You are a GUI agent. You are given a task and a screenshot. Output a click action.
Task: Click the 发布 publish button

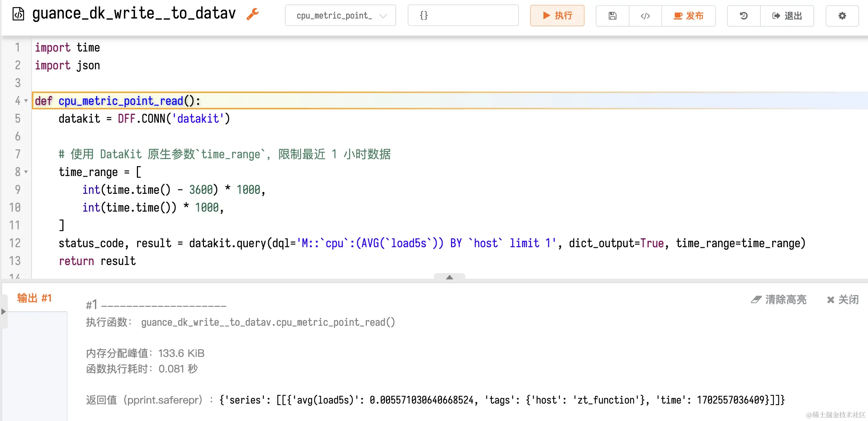[688, 16]
